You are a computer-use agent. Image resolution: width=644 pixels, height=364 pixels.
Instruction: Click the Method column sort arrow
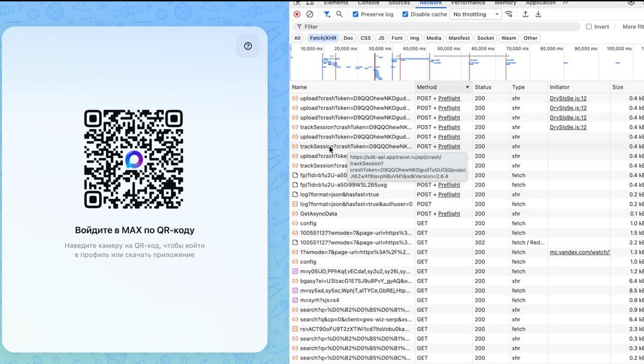pyautogui.click(x=467, y=87)
